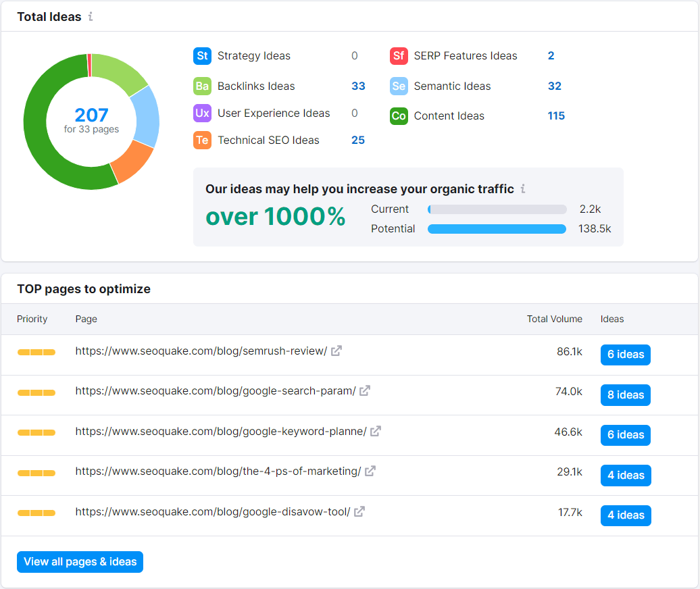The image size is (700, 589).
Task: Click the Potential traffic progress bar
Action: [496, 229]
